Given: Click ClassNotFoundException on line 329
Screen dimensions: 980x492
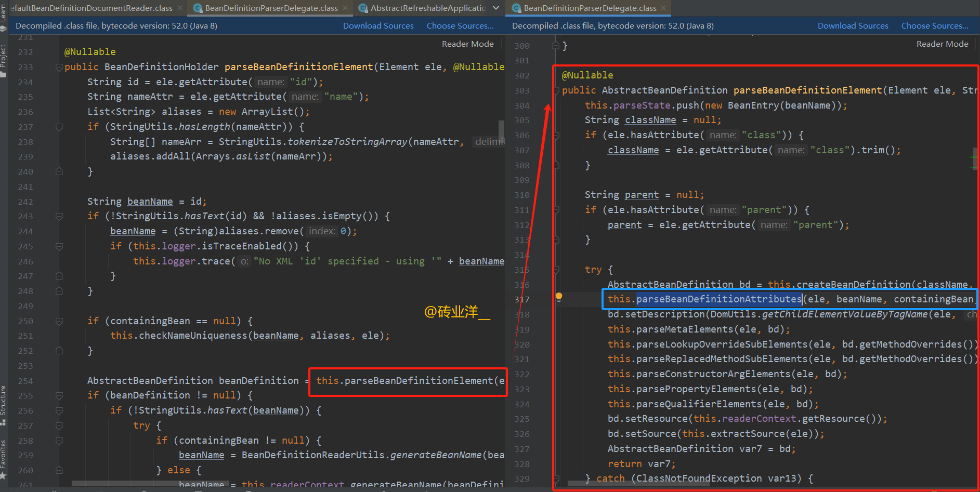Looking at the screenshot, I should (699, 478).
